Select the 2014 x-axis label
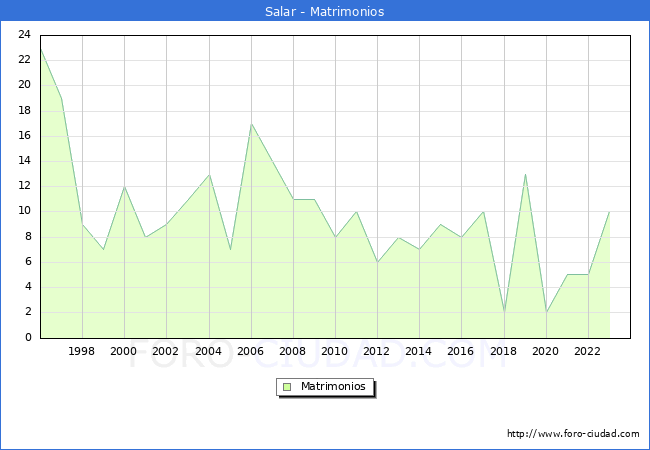Viewport: 650px width, 450px height. (x=419, y=352)
